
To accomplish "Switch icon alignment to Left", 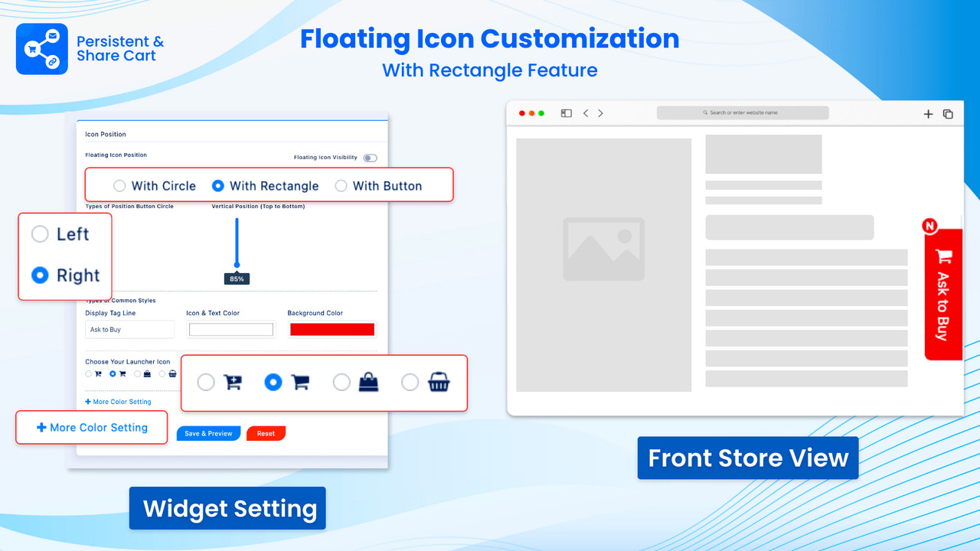I will pos(40,234).
